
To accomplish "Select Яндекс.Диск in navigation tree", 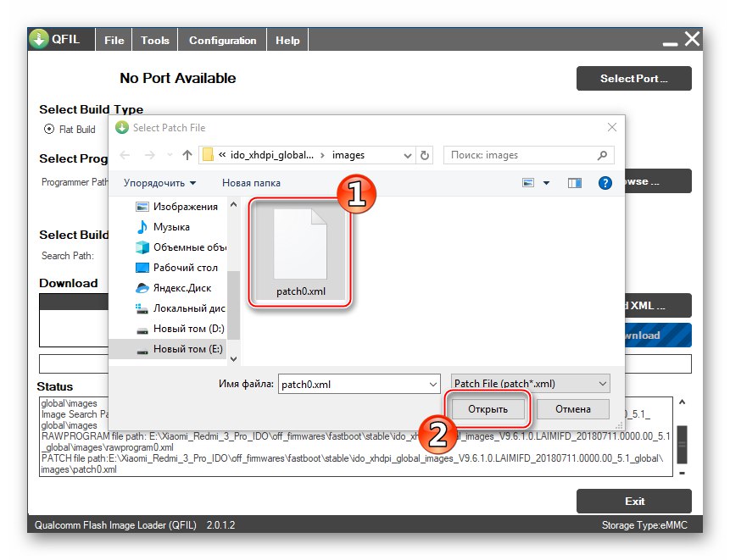I will (173, 288).
